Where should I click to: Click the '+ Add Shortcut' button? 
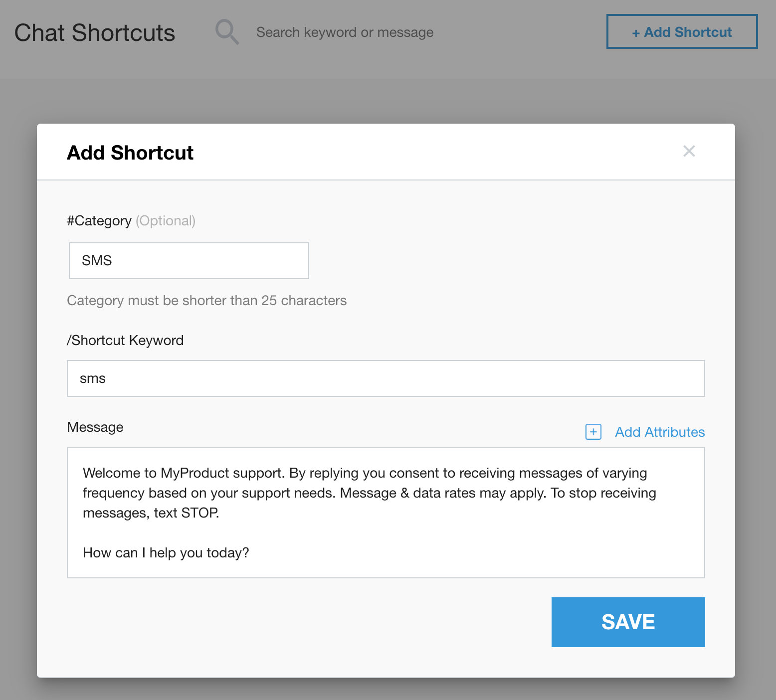pos(682,32)
